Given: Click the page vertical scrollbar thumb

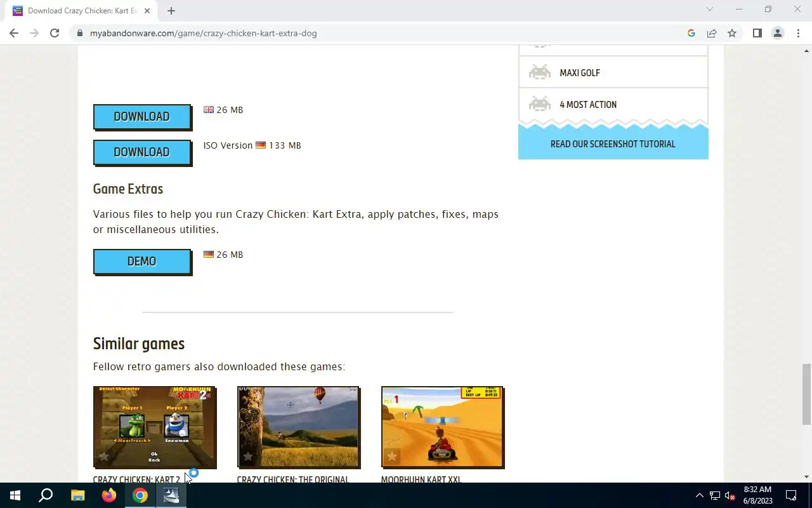Looking at the screenshot, I should click(x=806, y=394).
